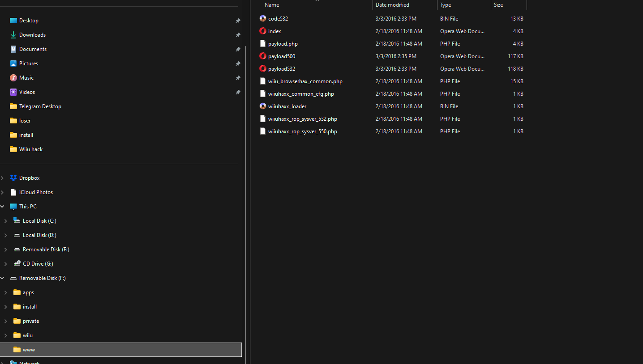Collapse the This PC tree node
Screen dimensions: 643x364
pos(2,207)
